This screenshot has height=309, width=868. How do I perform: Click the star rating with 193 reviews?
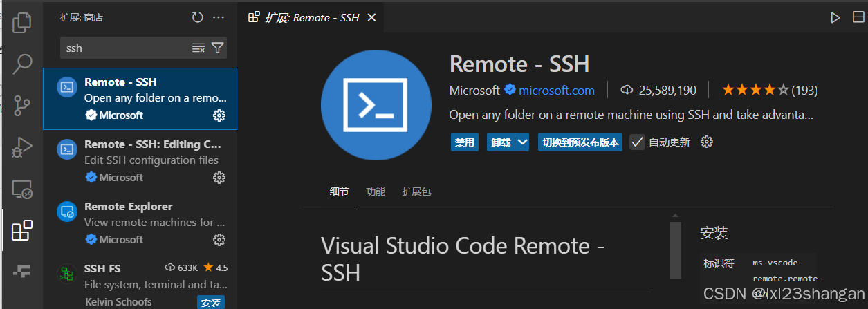769,90
